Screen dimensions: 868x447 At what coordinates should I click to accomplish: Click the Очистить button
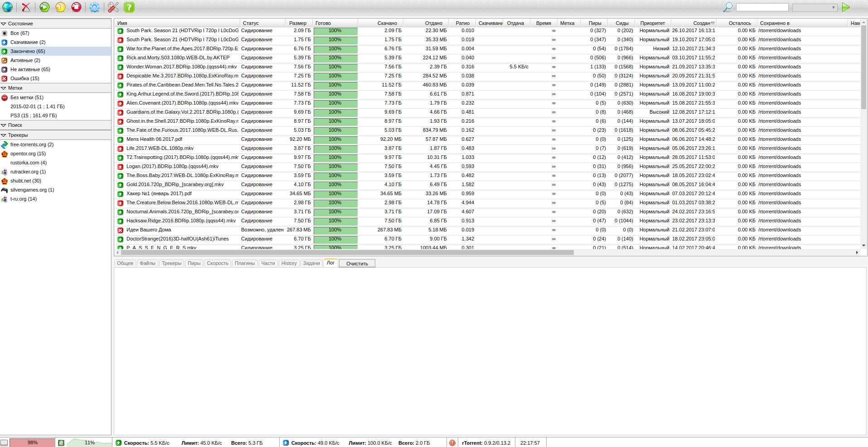[357, 264]
